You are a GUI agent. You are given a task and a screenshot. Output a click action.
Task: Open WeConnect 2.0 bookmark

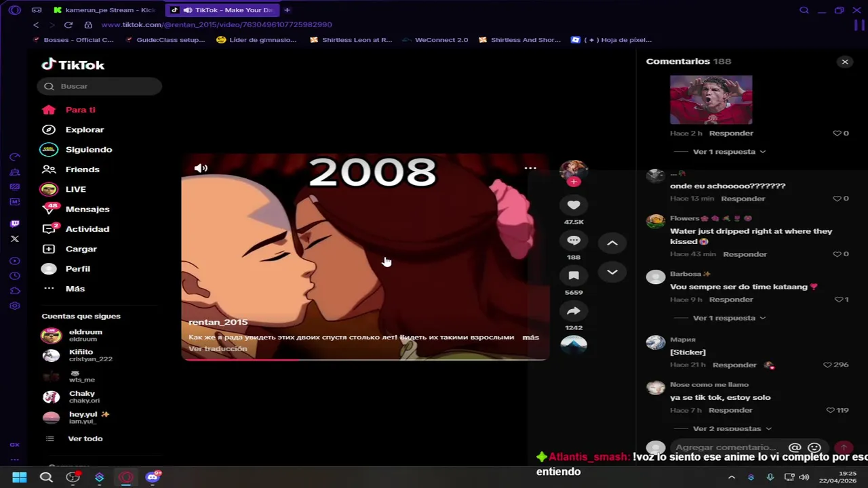tap(435, 40)
